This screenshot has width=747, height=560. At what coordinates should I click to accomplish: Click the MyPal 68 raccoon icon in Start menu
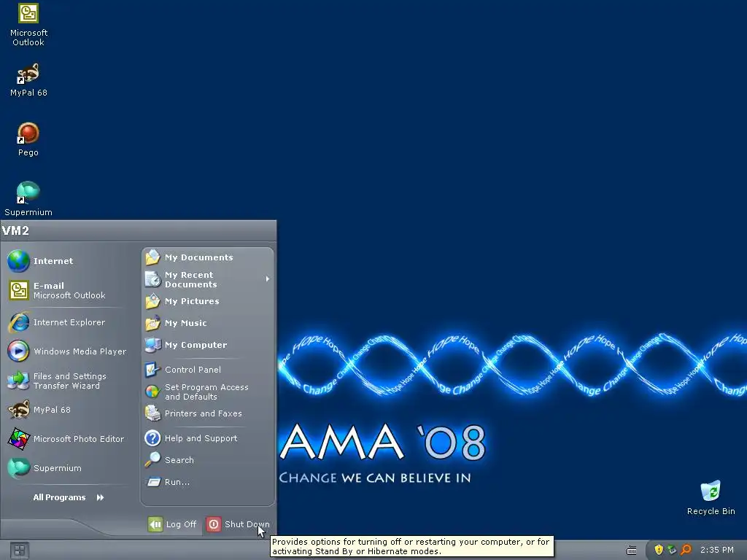coord(18,410)
